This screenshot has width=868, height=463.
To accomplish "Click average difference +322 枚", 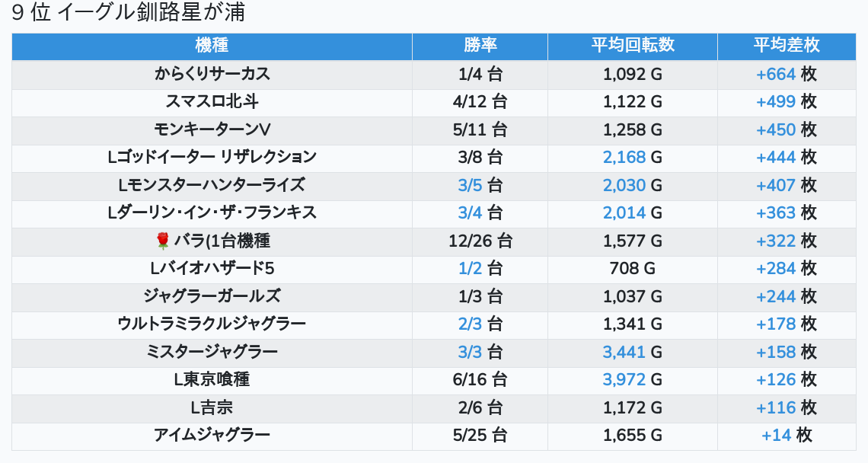I will coord(787,241).
